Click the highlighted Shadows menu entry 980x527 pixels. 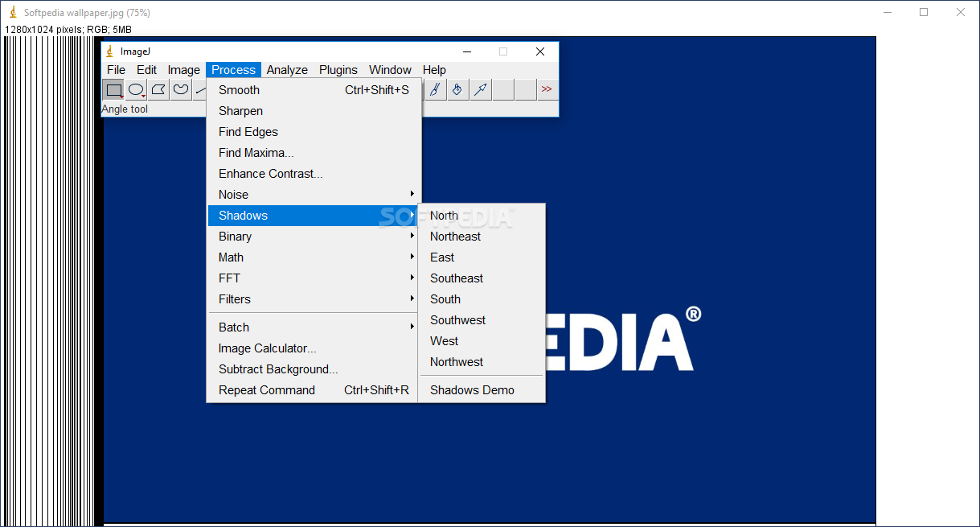click(x=313, y=216)
